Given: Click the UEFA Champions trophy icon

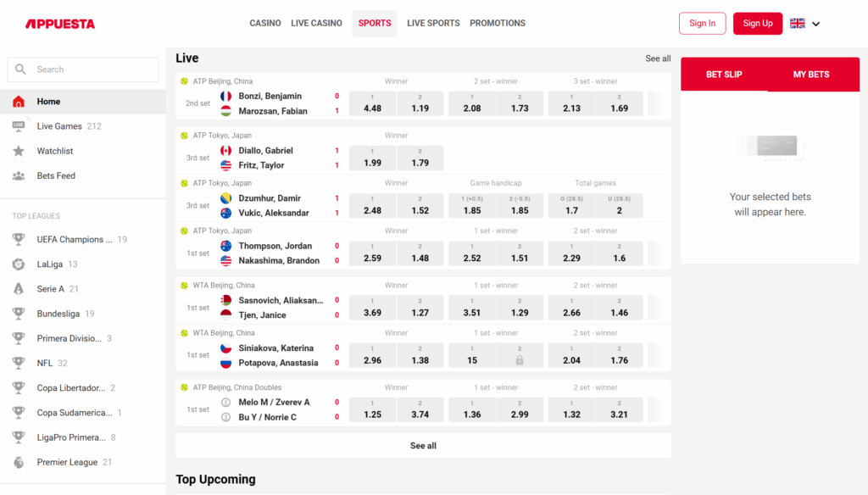Looking at the screenshot, I should (19, 240).
